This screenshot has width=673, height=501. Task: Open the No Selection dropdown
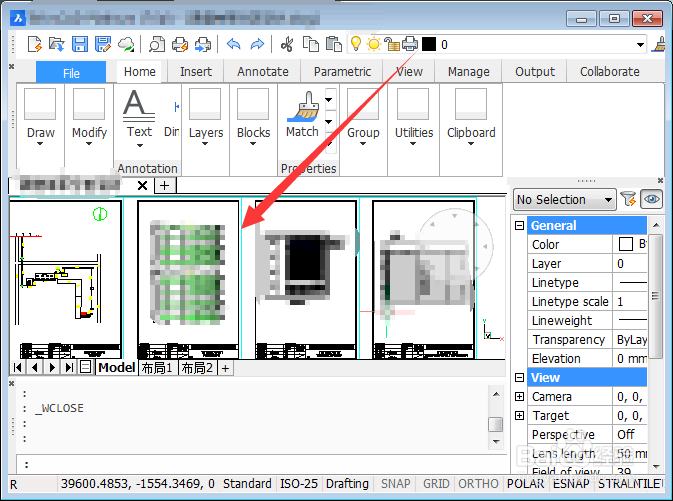pyautogui.click(x=564, y=200)
